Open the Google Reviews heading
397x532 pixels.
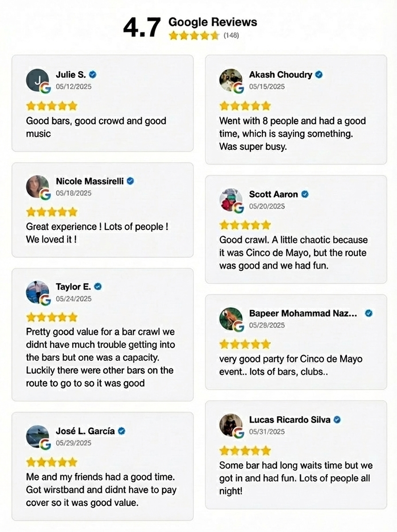(x=213, y=22)
